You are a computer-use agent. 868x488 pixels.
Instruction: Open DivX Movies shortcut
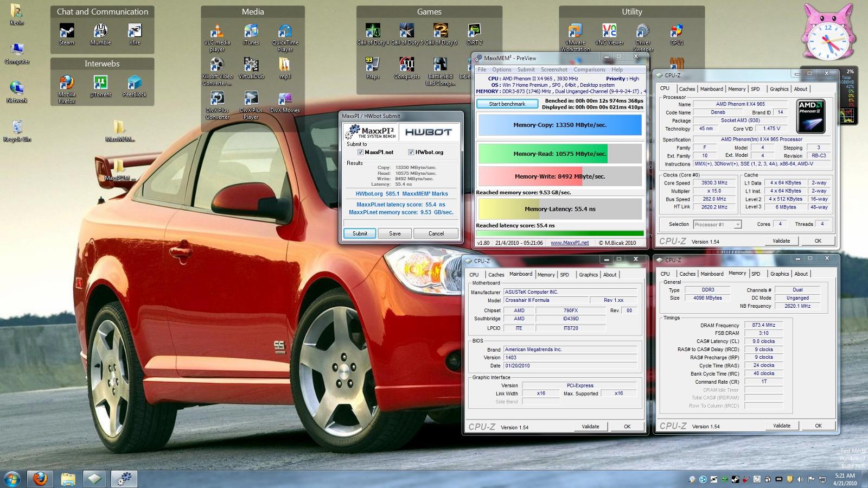(x=285, y=102)
